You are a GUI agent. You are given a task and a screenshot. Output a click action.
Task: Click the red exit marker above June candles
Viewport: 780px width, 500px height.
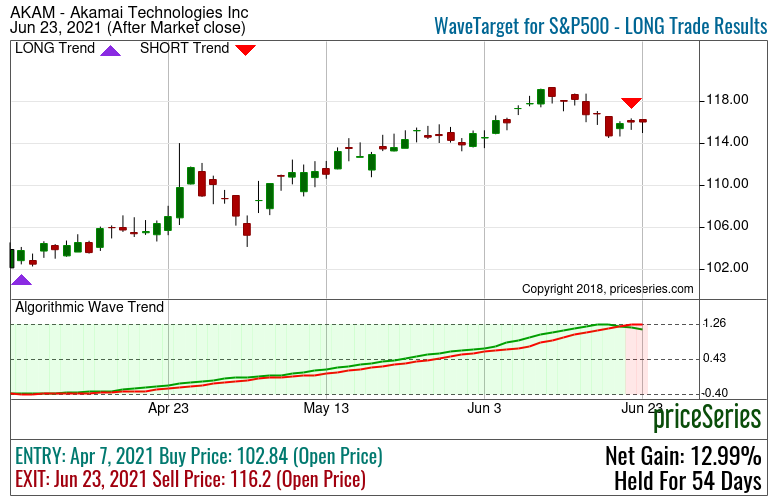[x=631, y=103]
